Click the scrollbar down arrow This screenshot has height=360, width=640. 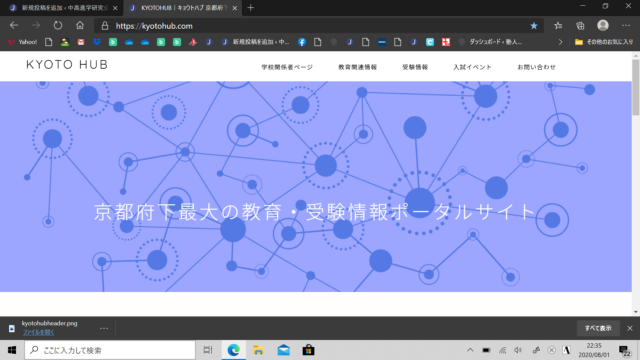point(636,312)
